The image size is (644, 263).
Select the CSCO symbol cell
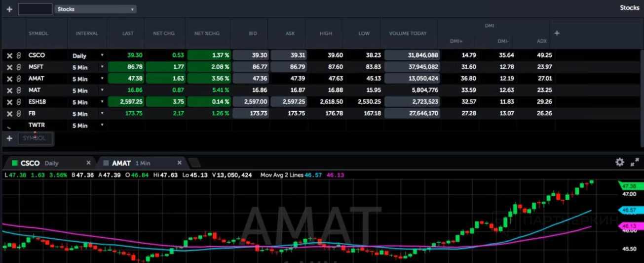coord(37,55)
